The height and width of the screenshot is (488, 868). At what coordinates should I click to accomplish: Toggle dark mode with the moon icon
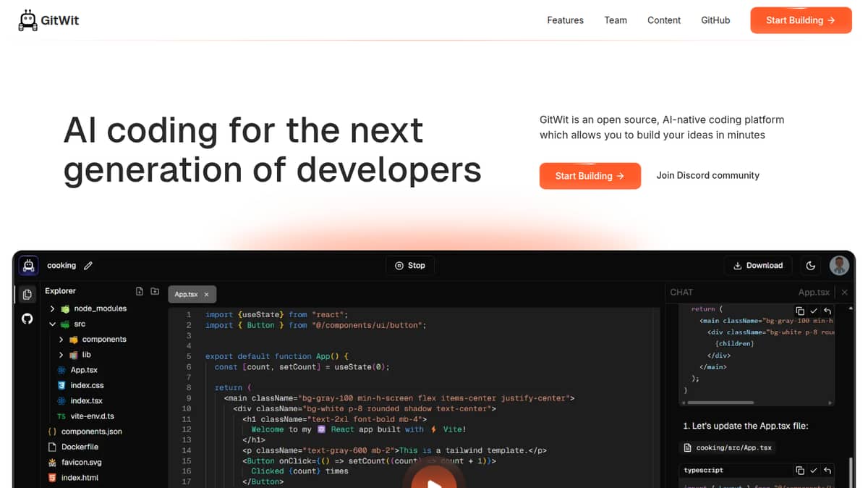point(811,266)
